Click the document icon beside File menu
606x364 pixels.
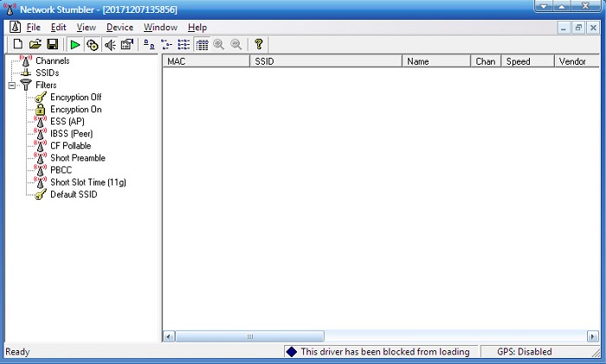pyautogui.click(x=15, y=28)
